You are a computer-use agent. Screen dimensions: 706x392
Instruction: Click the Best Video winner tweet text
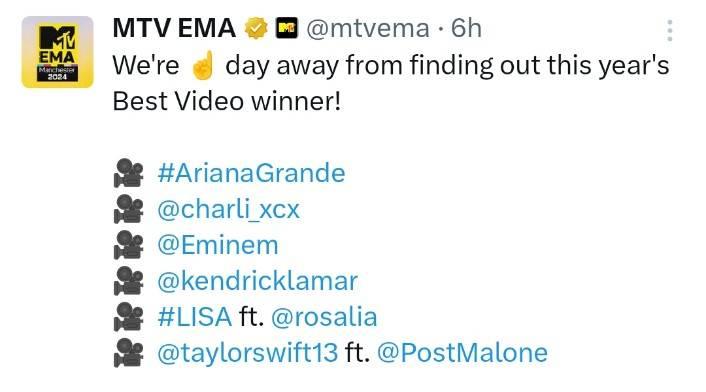[391, 83]
